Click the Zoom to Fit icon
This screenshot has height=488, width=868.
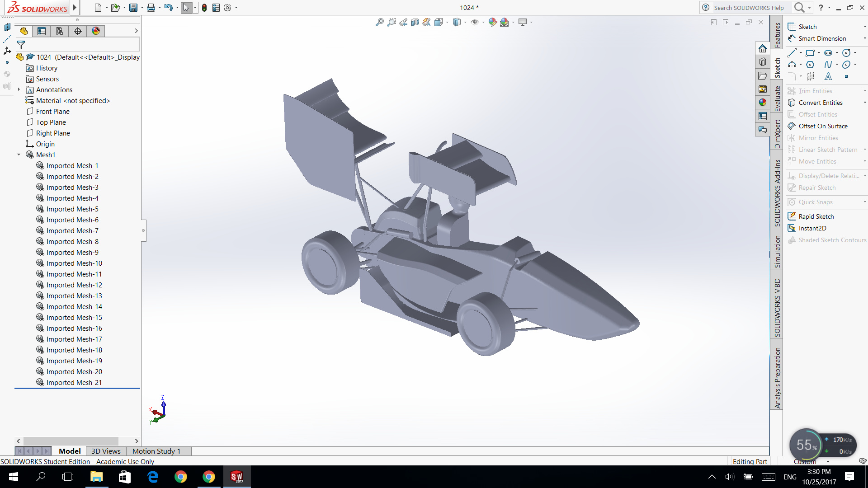point(380,22)
